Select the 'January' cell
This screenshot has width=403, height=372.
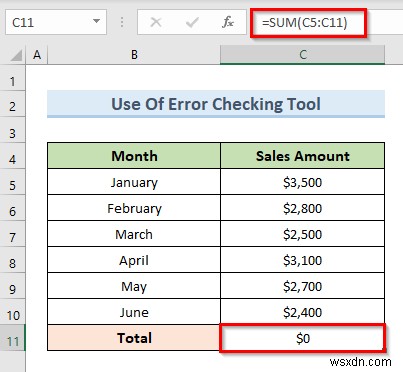134,182
